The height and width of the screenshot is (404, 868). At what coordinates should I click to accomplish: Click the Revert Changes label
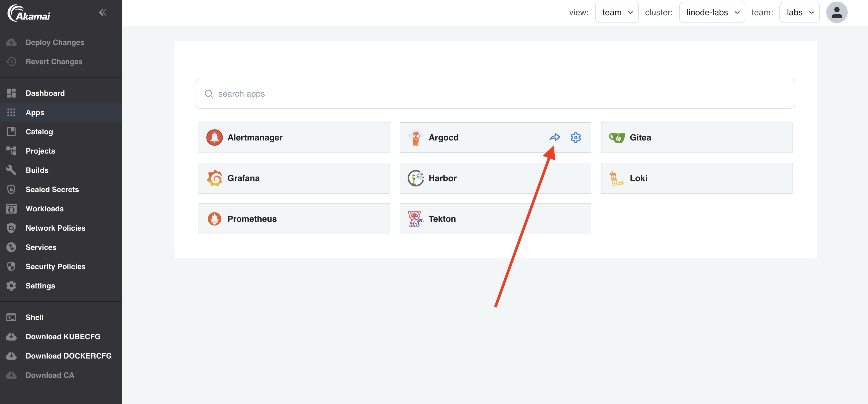[x=54, y=62]
